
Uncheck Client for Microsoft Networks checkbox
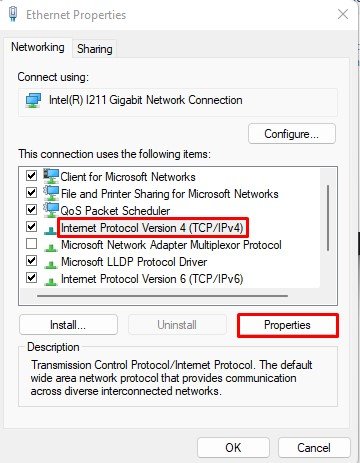[31, 175]
